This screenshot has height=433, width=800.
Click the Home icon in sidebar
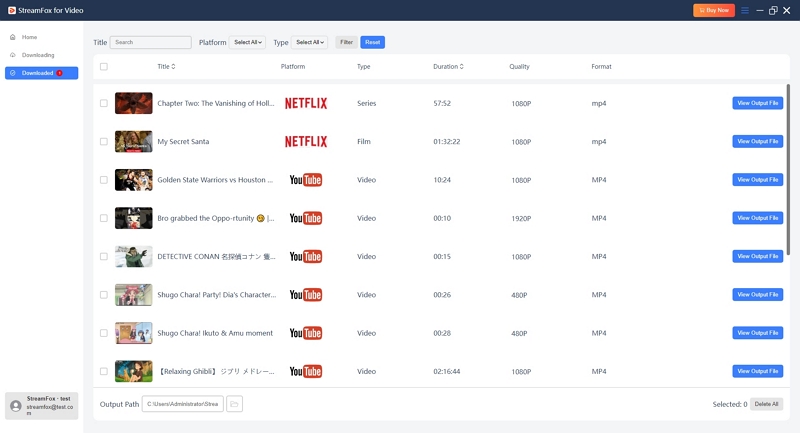[13, 37]
